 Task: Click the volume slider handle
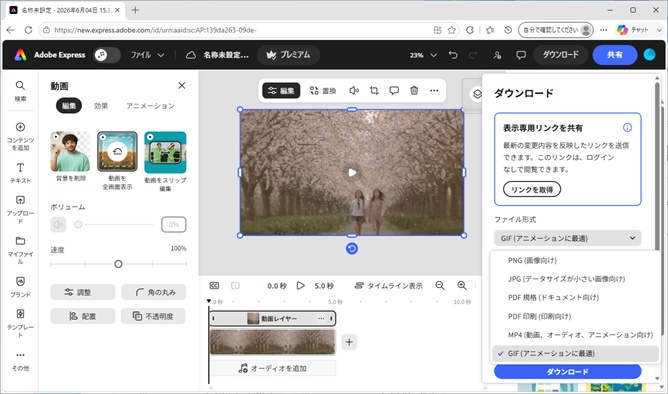click(78, 224)
